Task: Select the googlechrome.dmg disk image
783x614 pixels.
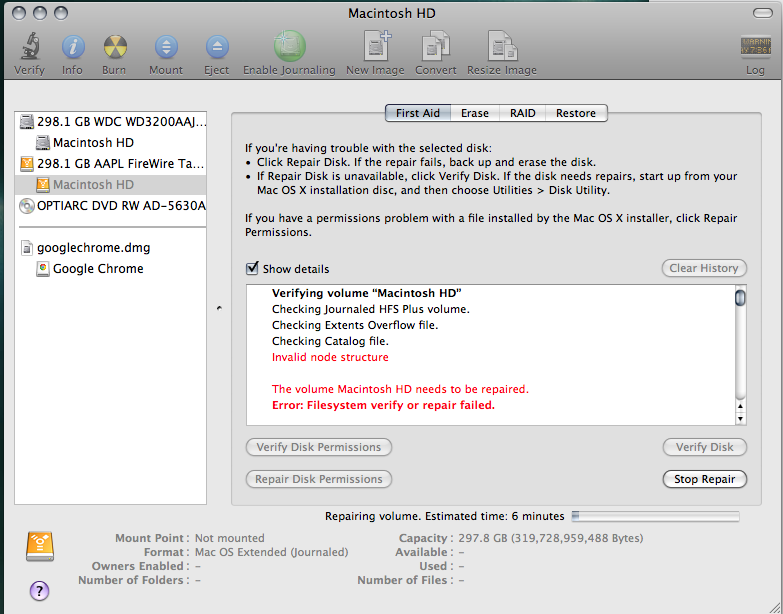Action: (x=111, y=247)
